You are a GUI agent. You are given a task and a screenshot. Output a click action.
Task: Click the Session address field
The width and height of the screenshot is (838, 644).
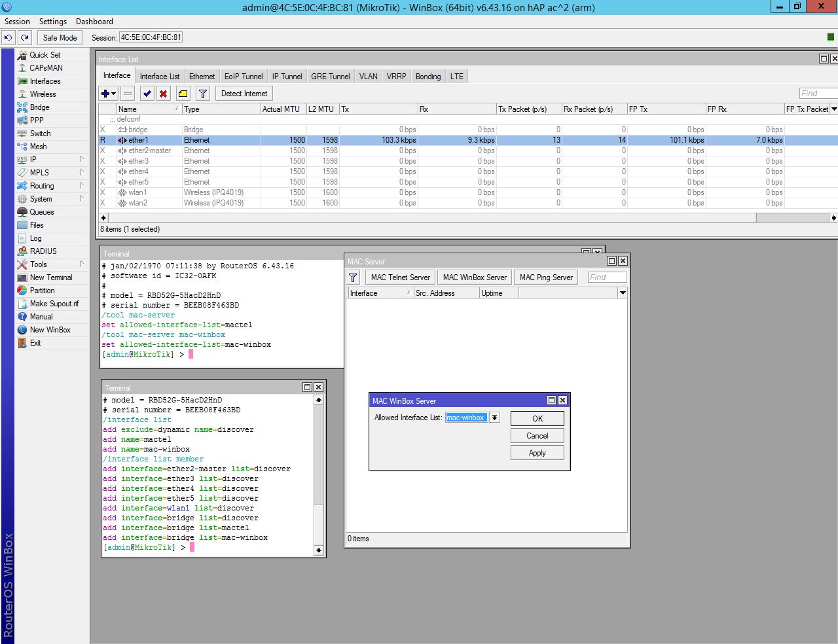pos(151,37)
